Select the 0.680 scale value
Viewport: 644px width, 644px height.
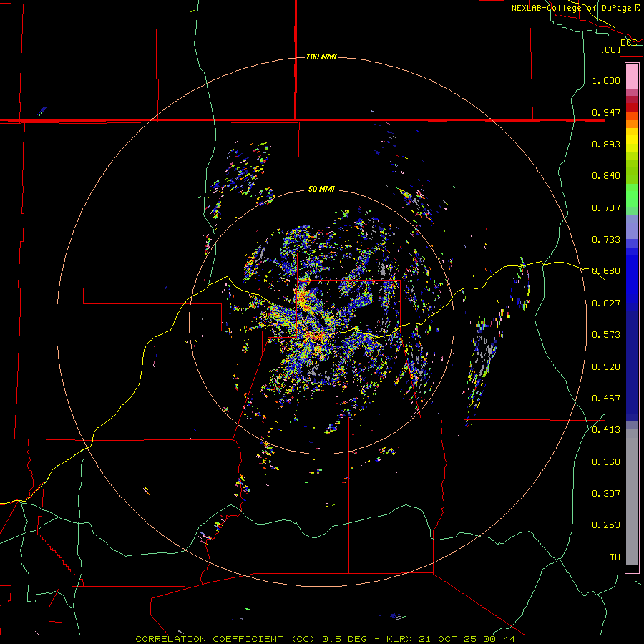point(606,271)
